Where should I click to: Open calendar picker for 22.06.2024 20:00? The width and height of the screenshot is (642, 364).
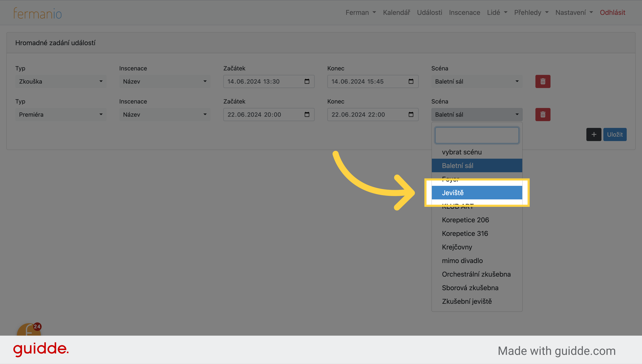click(307, 115)
